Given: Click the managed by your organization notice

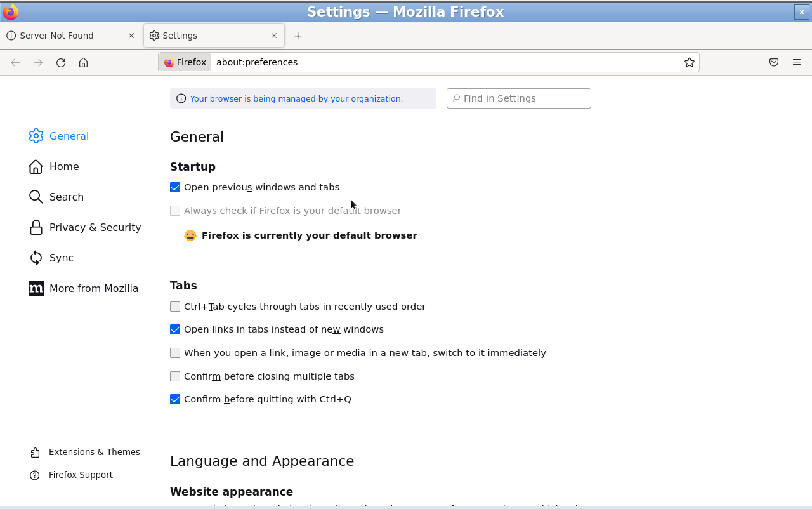Looking at the screenshot, I should click(x=296, y=98).
